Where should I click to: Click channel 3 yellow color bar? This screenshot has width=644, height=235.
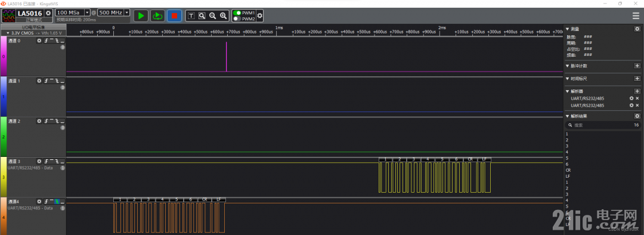pos(4,177)
